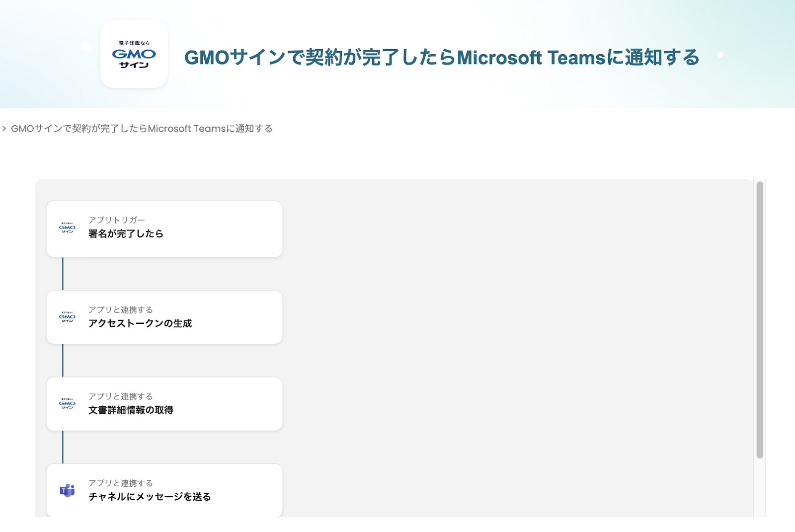Click the flow panel vertical scrollbar thumb
This screenshot has height=532, width=795.
point(759,320)
